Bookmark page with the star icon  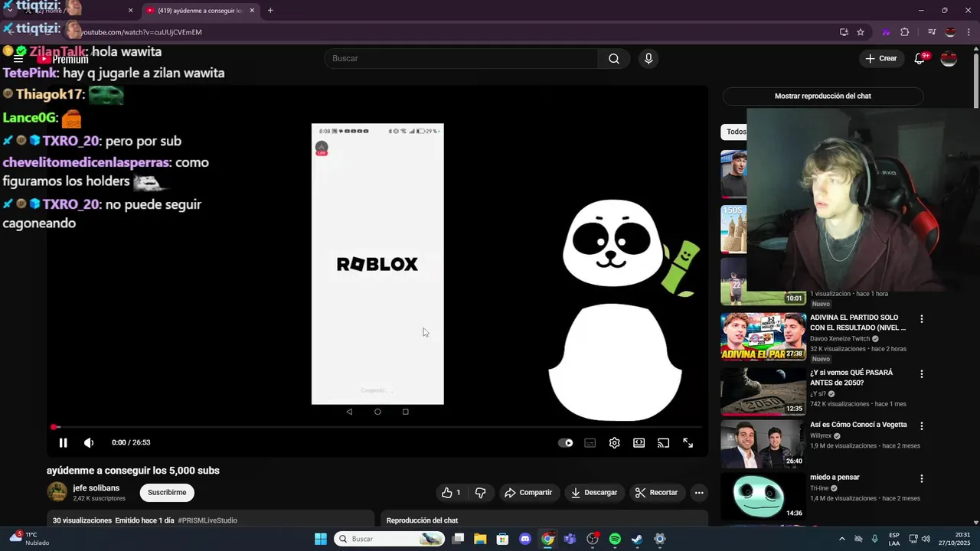[x=861, y=32]
